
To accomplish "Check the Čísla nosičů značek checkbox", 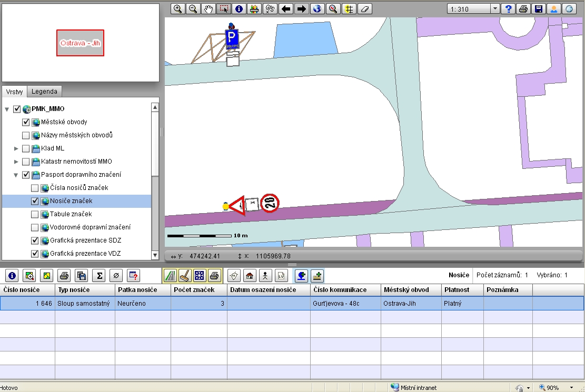I will (x=35, y=188).
